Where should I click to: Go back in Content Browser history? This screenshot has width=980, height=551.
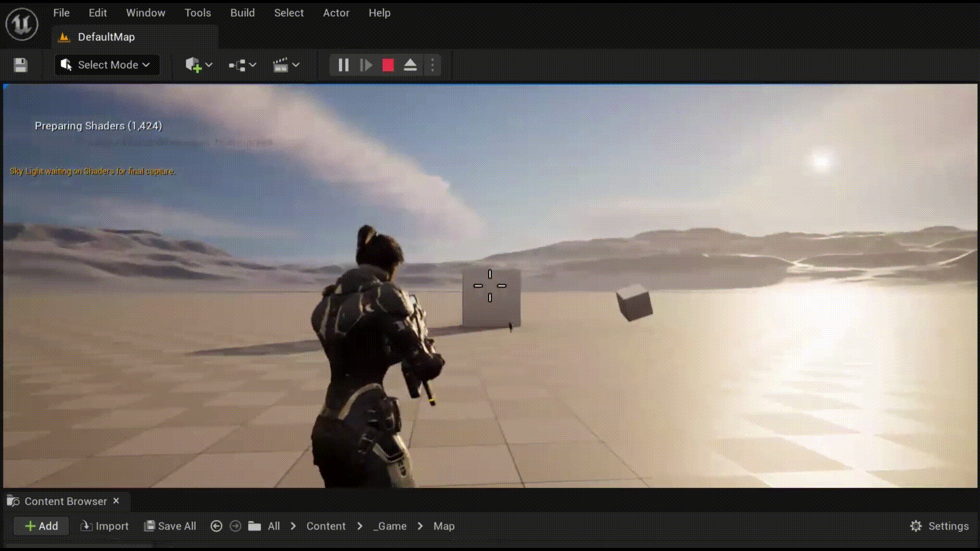(x=216, y=526)
